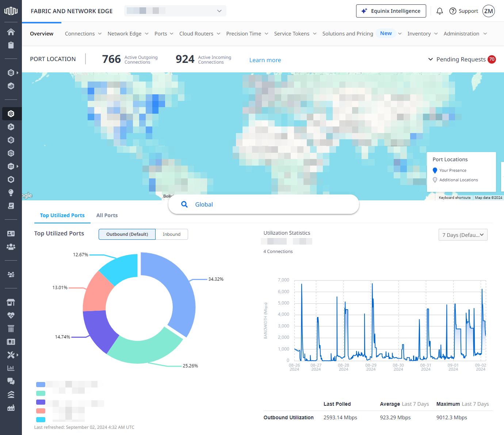Open the notifications bell icon
The width and height of the screenshot is (504, 435).
[440, 11]
